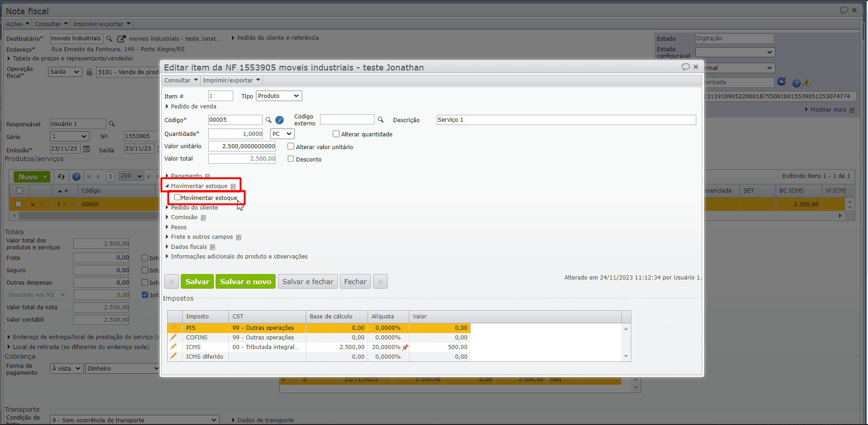Open the comment bubble icon in the Nota fiscal title bar
868x425 pixels.
click(844, 10)
